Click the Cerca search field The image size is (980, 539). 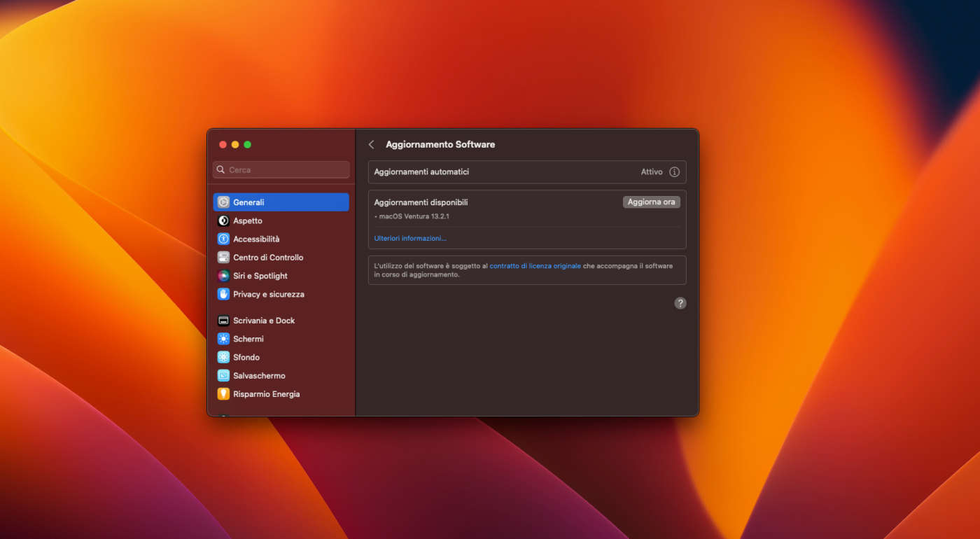[281, 170]
